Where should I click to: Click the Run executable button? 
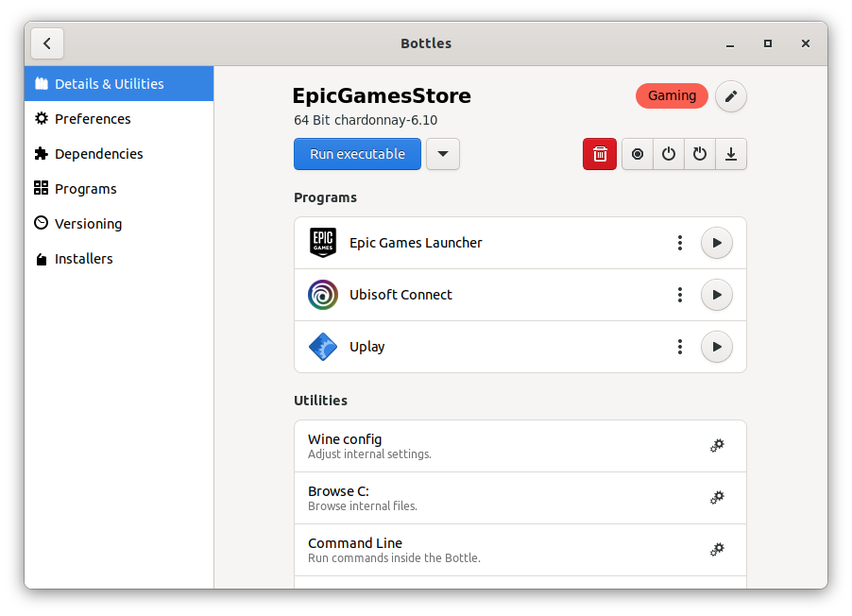[357, 154]
